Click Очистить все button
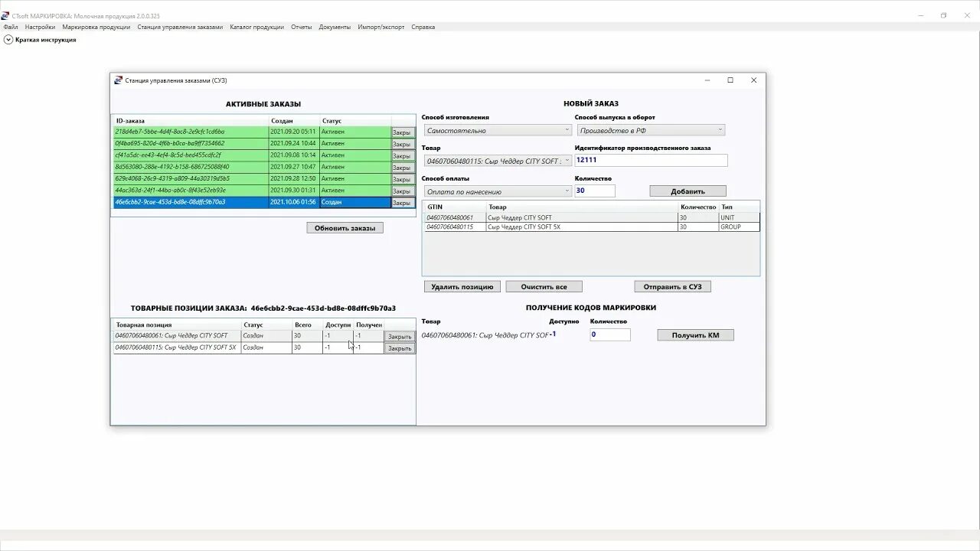Screen dimensions: 980x551 (544, 287)
